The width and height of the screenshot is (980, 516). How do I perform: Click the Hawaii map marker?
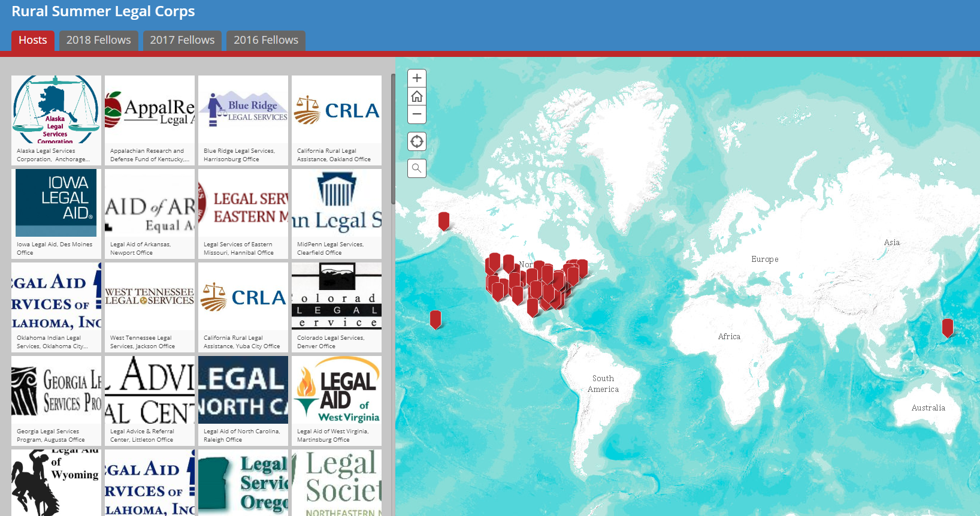point(435,319)
